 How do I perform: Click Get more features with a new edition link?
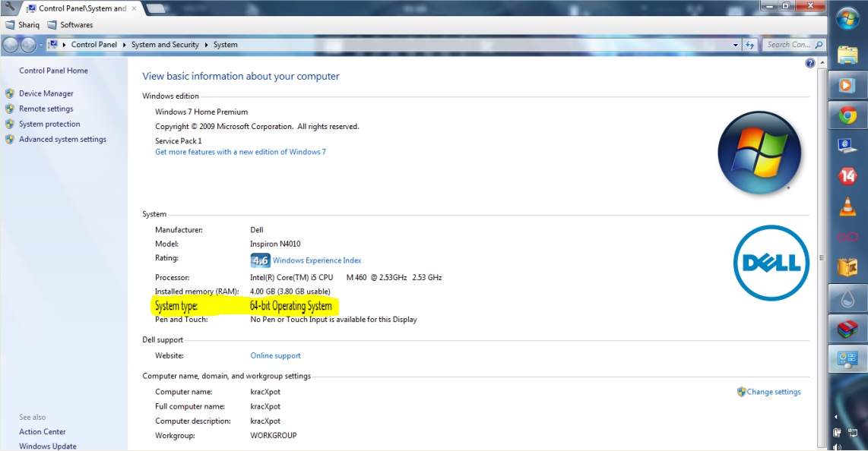pyautogui.click(x=240, y=152)
